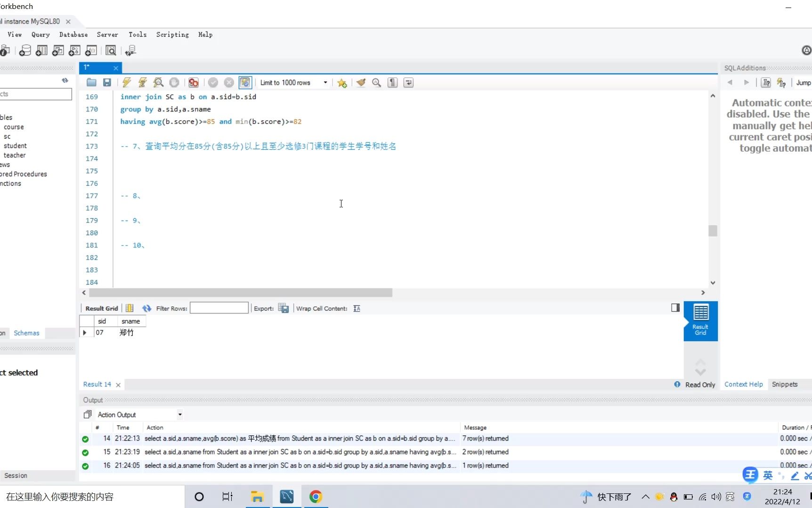Toggle automatic context help icon
This screenshot has height=508, width=812.
(781, 83)
